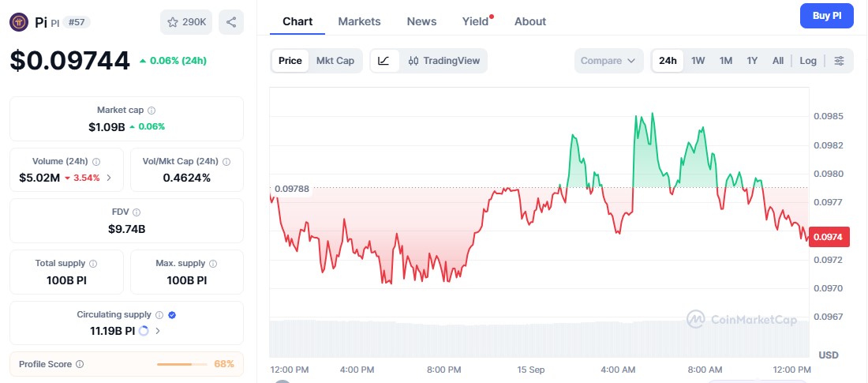868x383 pixels.
Task: Click verified checkmark beside Circulating supply
Action: [x=172, y=315]
